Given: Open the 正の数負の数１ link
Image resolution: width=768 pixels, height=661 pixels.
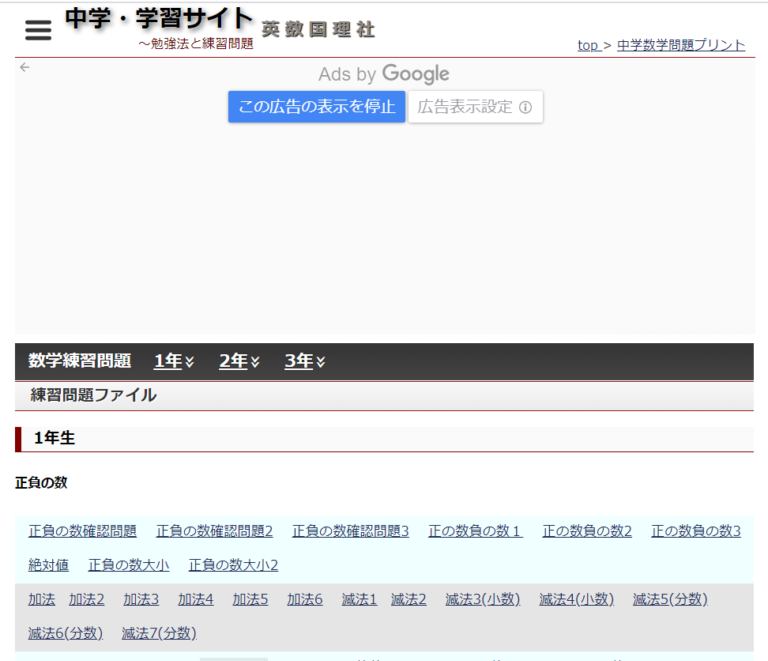Looking at the screenshot, I should point(475,531).
